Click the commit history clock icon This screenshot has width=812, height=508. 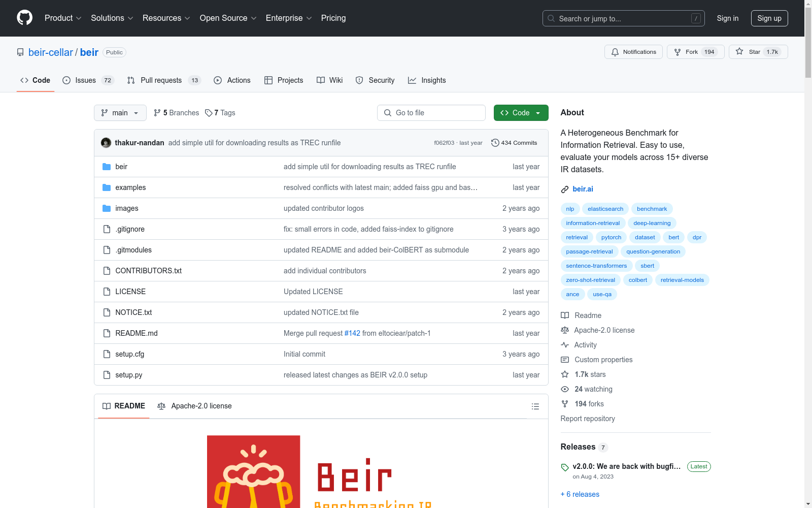[495, 143]
